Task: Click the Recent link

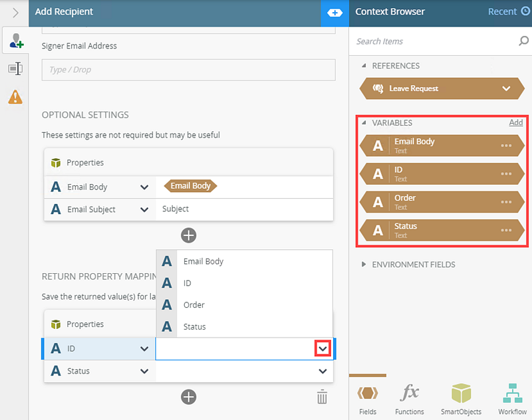Action: (x=502, y=11)
